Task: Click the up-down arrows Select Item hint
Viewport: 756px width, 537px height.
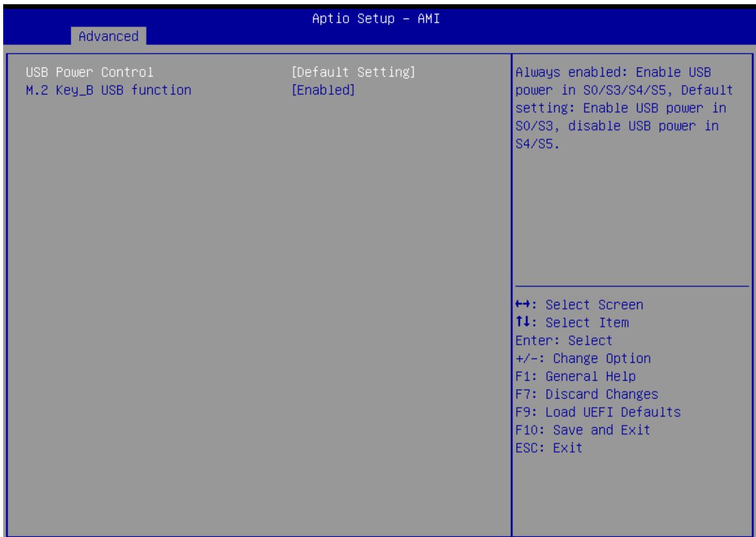Action: point(572,323)
